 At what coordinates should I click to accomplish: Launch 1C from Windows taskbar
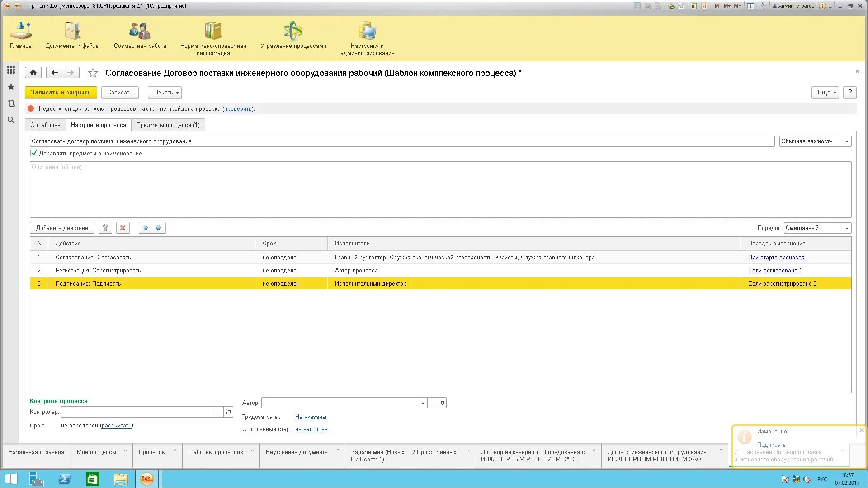click(146, 479)
